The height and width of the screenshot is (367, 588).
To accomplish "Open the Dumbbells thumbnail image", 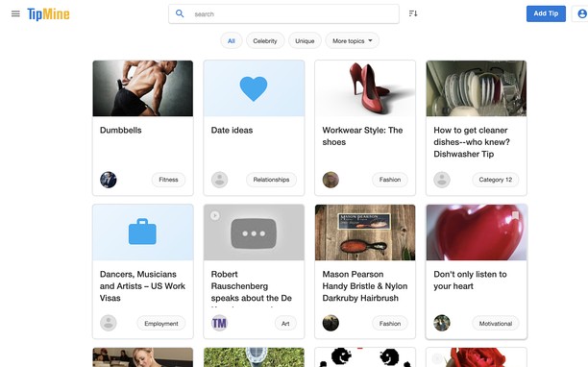I will 143,88.
